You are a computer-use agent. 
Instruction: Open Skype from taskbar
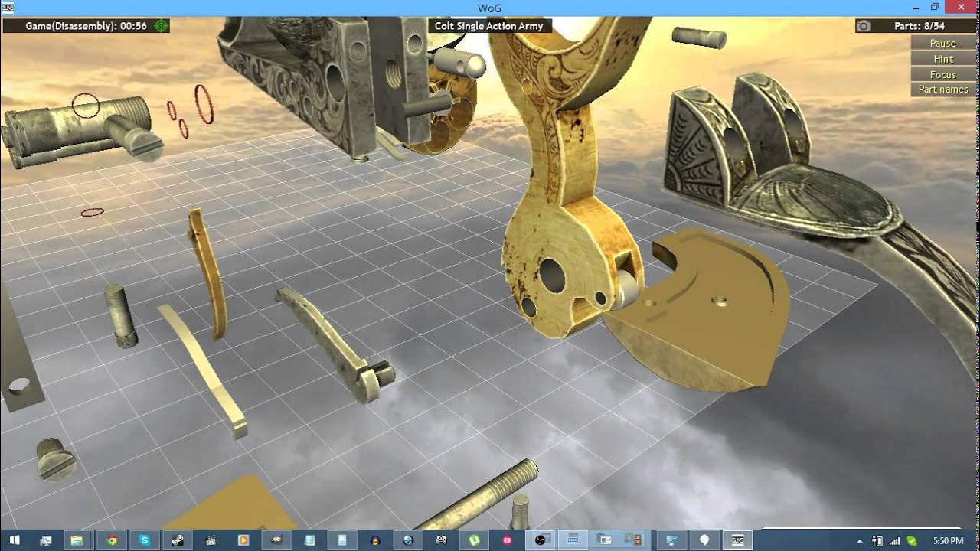(144, 540)
